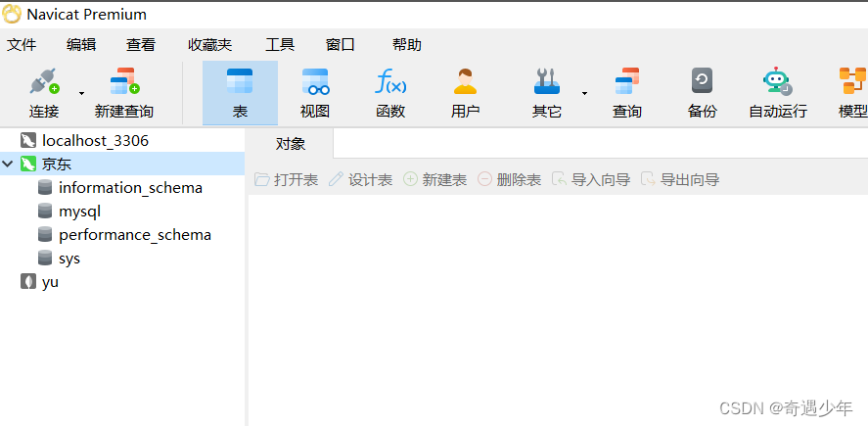
Task: Open the File (文件) menu
Action: tap(21, 45)
